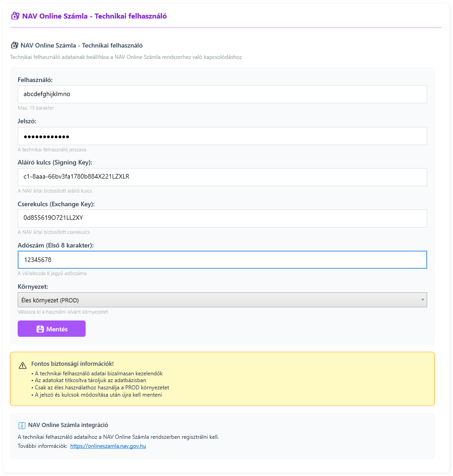Click the "Fontos biztonsági információk!" heading

point(72,364)
